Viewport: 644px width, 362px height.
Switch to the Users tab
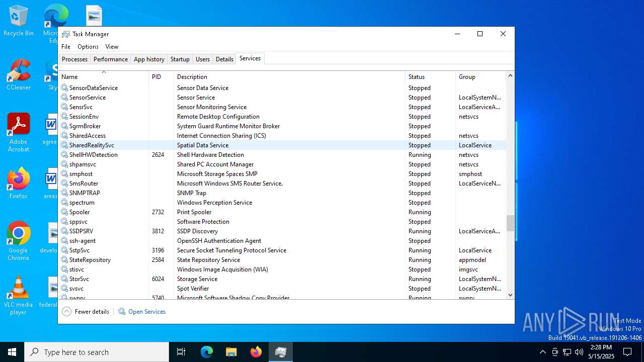point(203,59)
